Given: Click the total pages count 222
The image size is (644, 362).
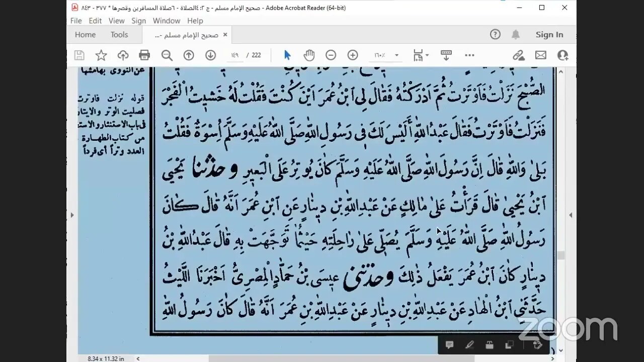Looking at the screenshot, I should tap(256, 55).
